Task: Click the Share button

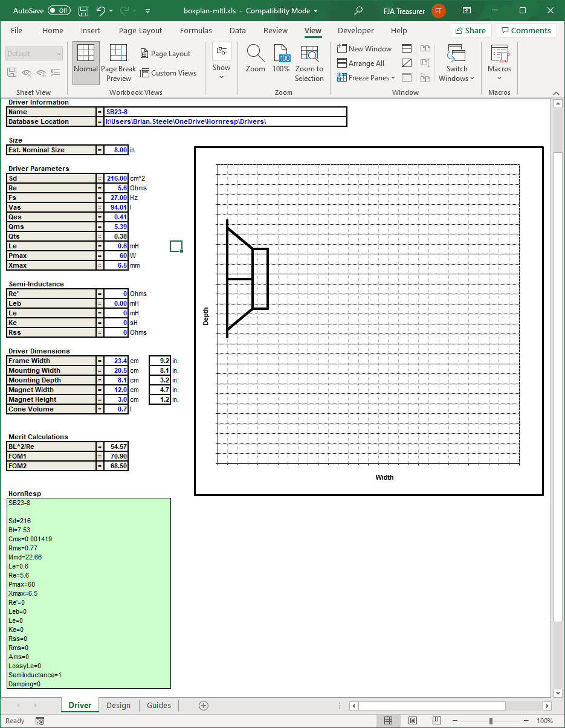Action: pyautogui.click(x=470, y=30)
